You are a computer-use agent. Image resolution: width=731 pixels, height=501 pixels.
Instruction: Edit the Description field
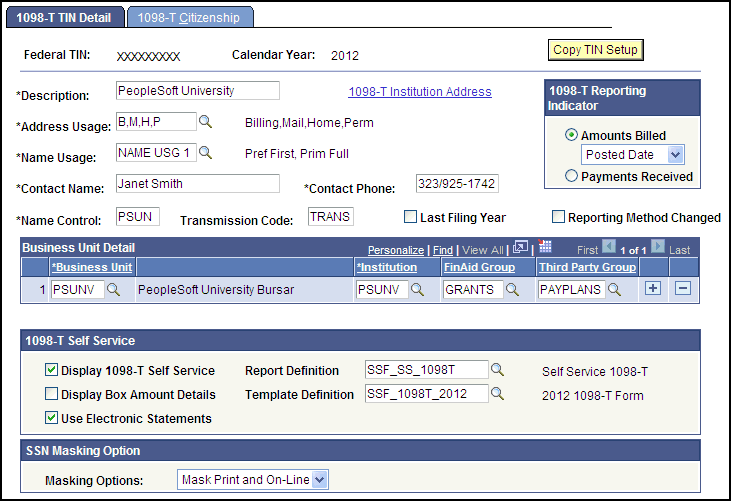tap(198, 90)
